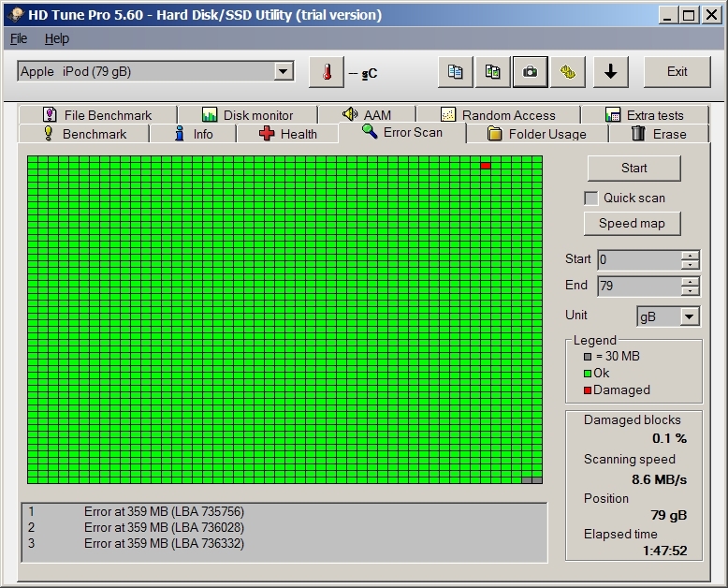Switch to the Health tab

[x=288, y=134]
